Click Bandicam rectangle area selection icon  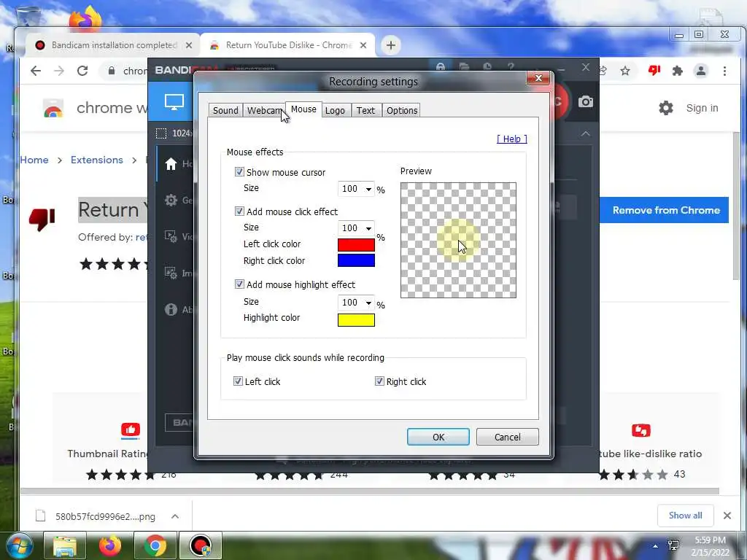161,133
